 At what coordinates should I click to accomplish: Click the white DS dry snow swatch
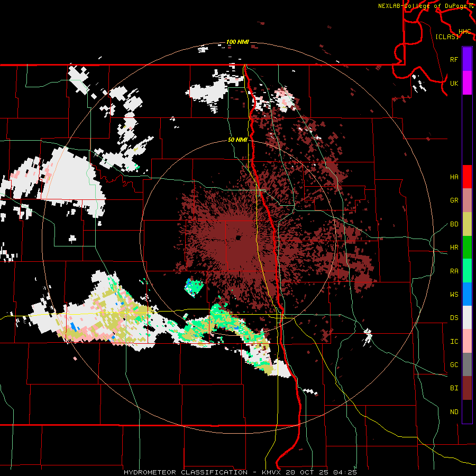[467, 317]
